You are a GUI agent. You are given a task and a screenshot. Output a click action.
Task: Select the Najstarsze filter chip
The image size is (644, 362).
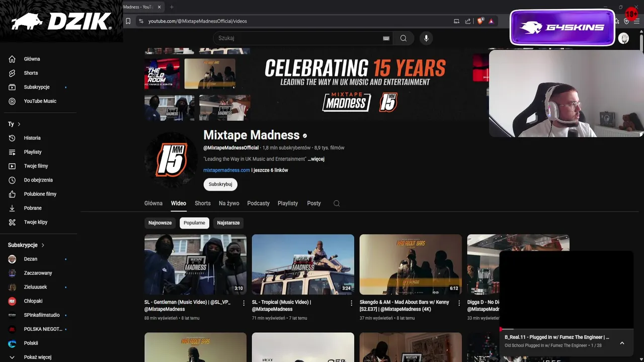tap(228, 223)
